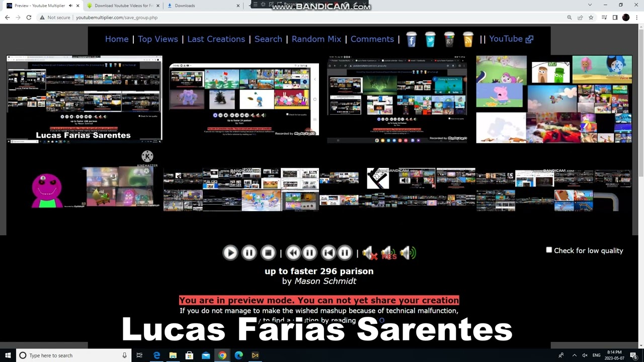Select the purple Barney character video thumbnail
The height and width of the screenshot is (362, 644).
46,190
